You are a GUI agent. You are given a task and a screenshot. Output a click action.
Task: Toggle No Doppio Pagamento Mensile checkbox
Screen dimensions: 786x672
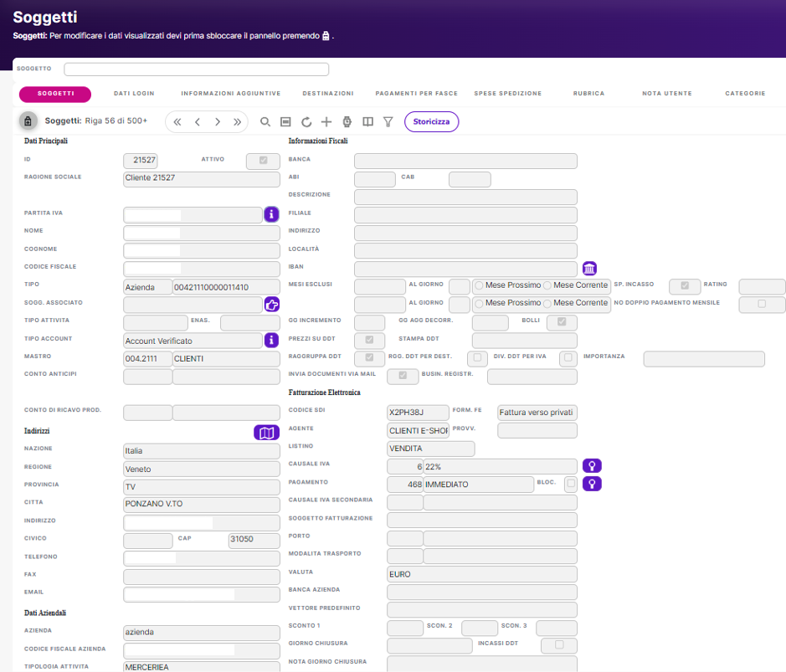tap(762, 304)
